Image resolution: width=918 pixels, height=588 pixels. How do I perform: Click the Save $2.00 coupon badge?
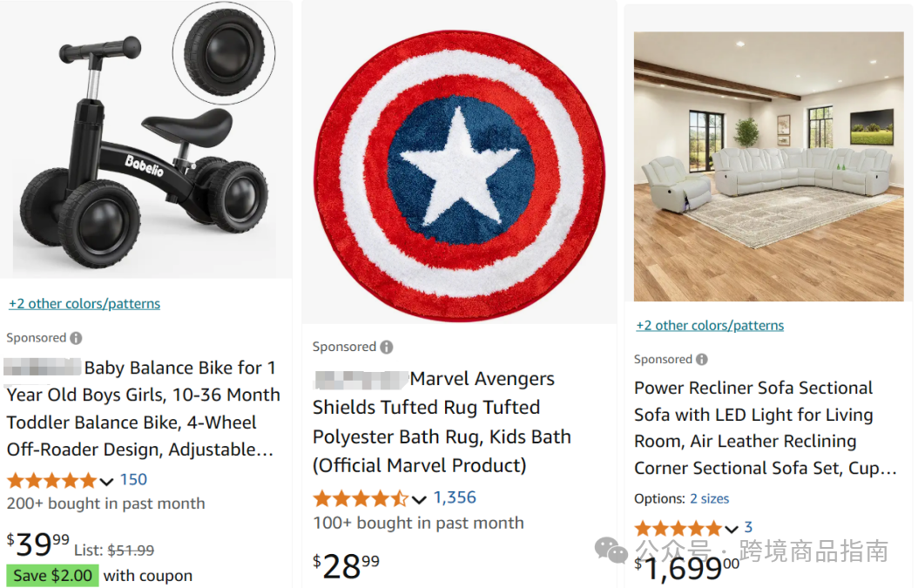[52, 576]
